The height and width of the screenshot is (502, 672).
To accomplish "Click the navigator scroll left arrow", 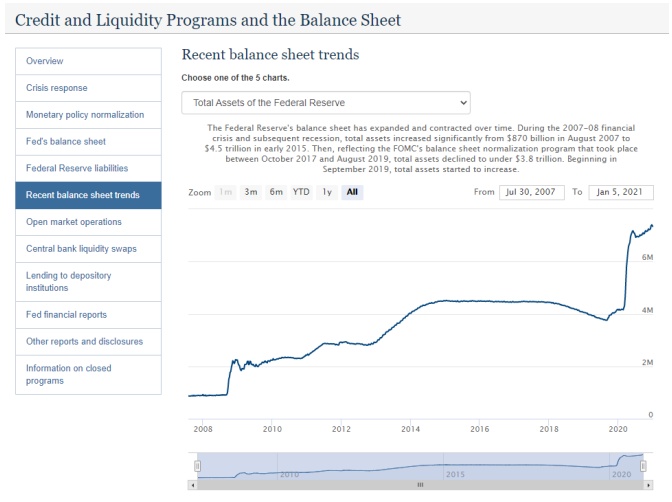I will [192, 485].
